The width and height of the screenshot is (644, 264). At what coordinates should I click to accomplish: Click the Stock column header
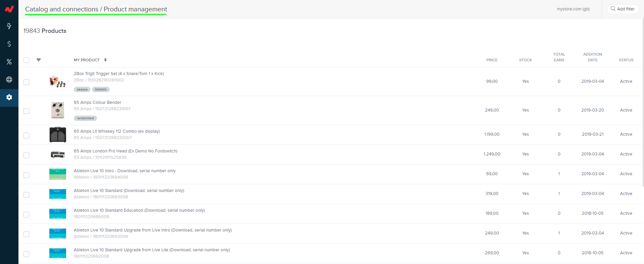[x=525, y=60]
